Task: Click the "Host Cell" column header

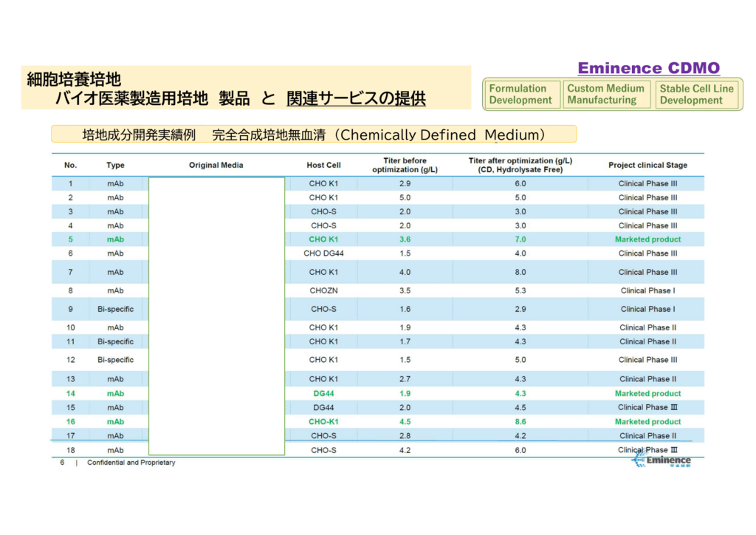Action: click(x=323, y=165)
